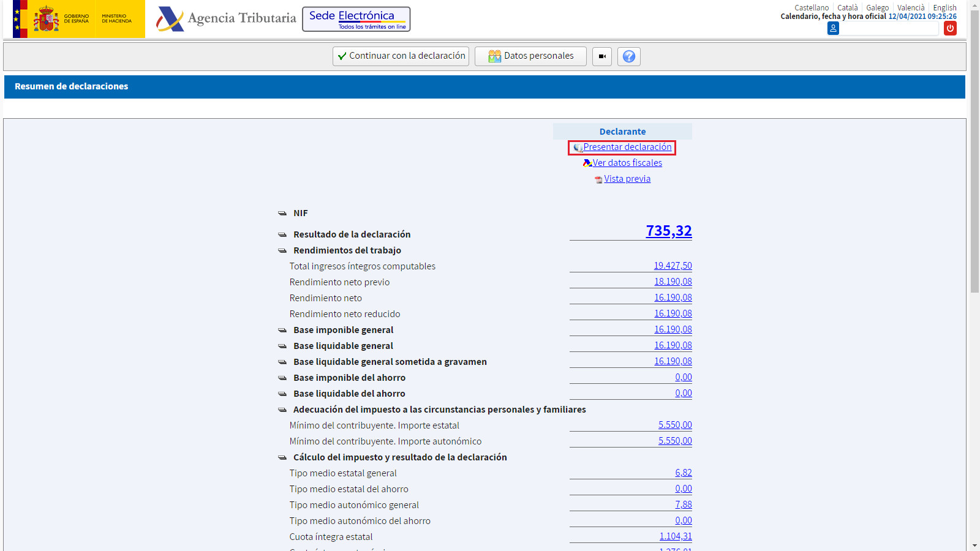Continue with Continuar con la declaración button
Screen dimensions: 980x551
401,56
